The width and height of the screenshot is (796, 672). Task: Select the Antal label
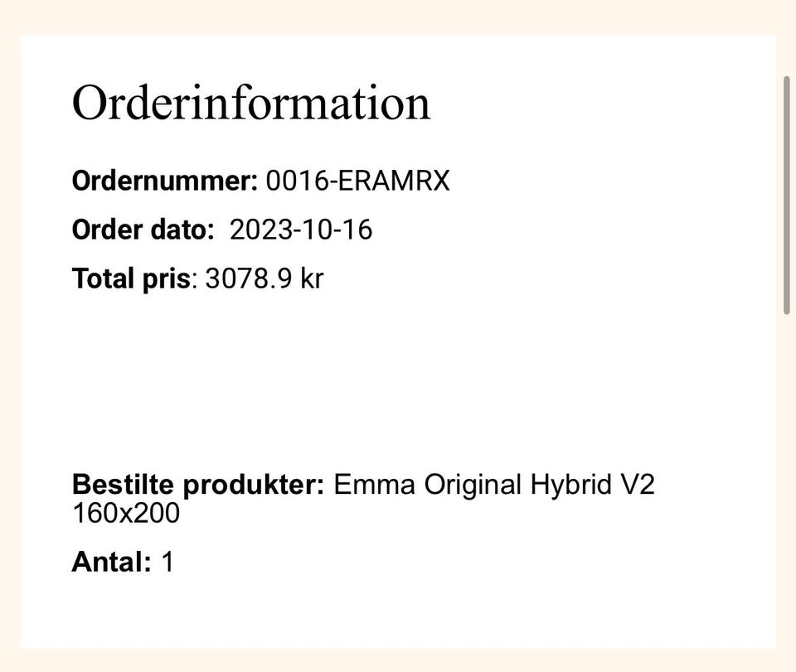click(112, 562)
